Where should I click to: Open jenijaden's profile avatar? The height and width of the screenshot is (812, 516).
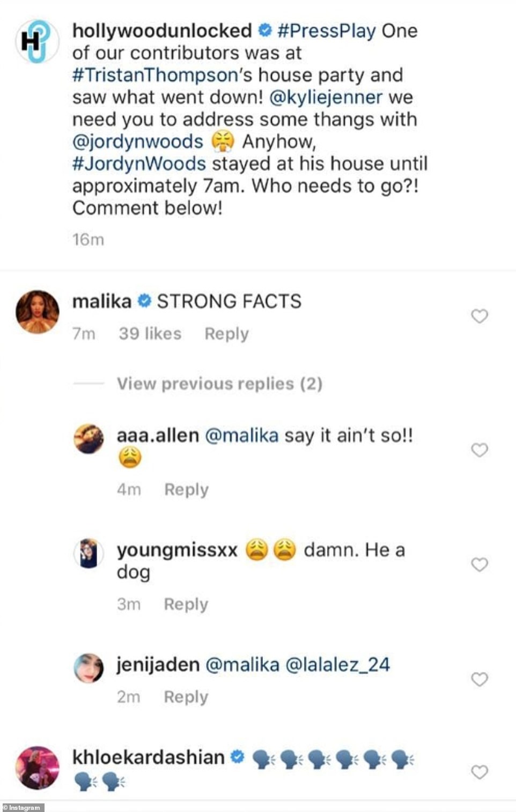click(x=89, y=668)
